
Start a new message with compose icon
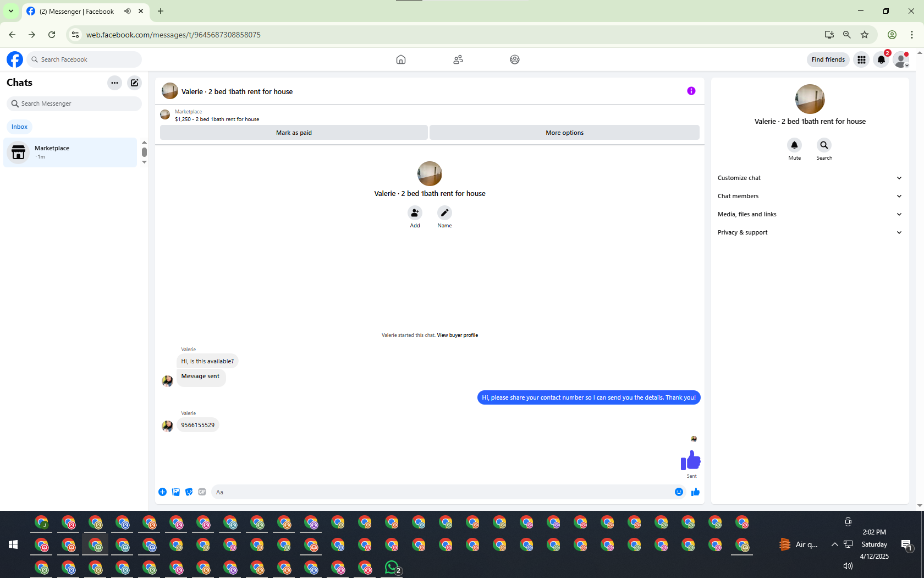point(135,83)
